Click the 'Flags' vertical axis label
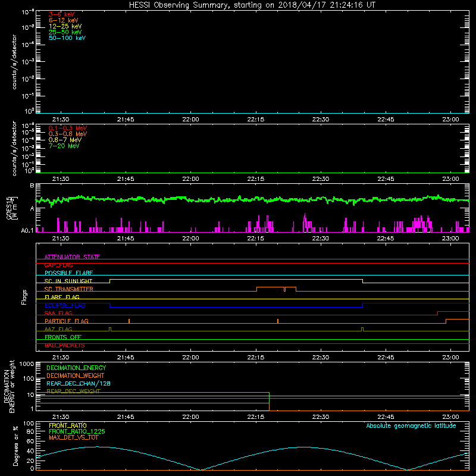 (x=24, y=297)
